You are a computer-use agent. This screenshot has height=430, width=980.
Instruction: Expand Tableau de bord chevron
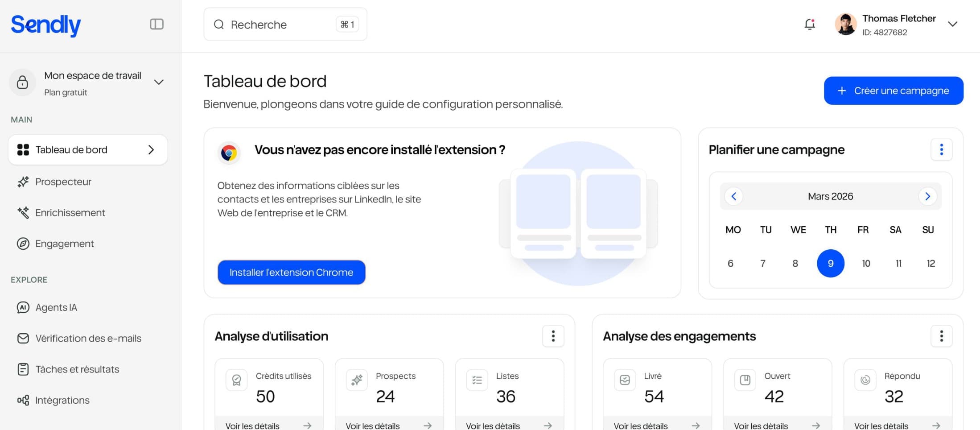click(x=151, y=150)
